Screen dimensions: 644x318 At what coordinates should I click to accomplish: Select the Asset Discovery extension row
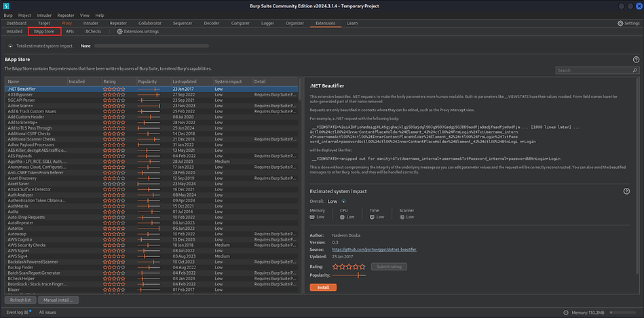click(x=151, y=178)
